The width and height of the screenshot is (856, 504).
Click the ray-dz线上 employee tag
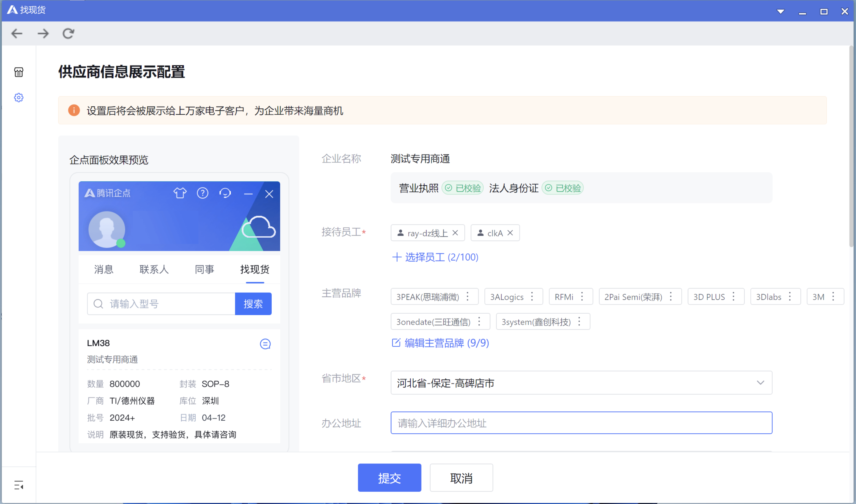tap(427, 233)
